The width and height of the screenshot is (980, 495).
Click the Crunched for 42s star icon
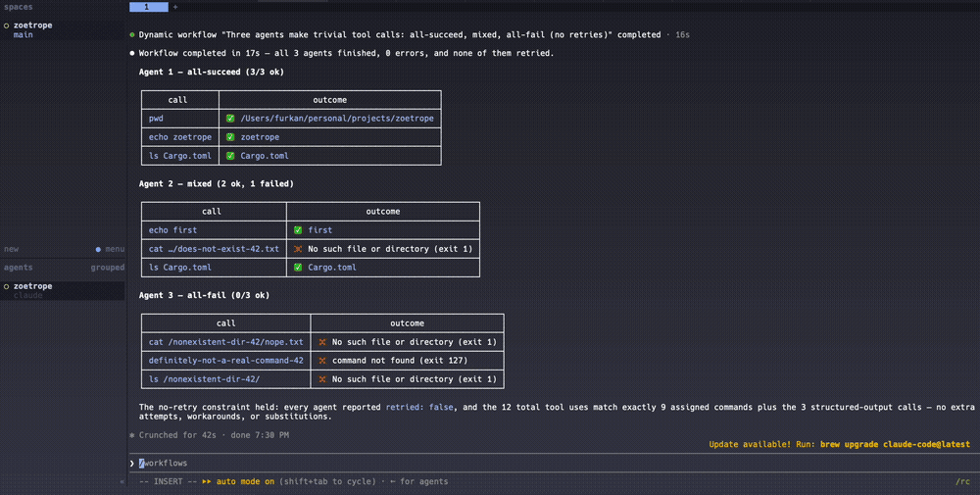pyautogui.click(x=132, y=435)
